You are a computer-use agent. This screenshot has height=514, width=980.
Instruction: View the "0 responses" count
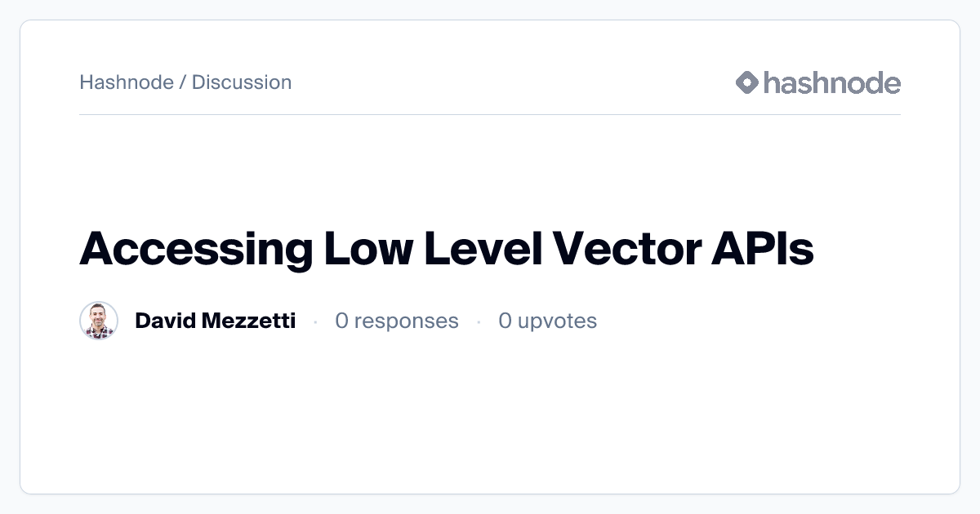pyautogui.click(x=397, y=321)
